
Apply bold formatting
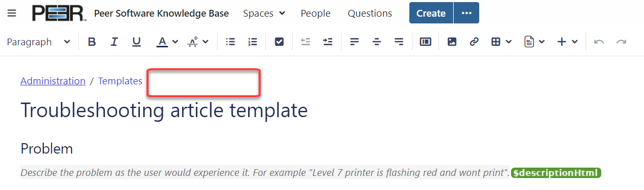tap(92, 42)
